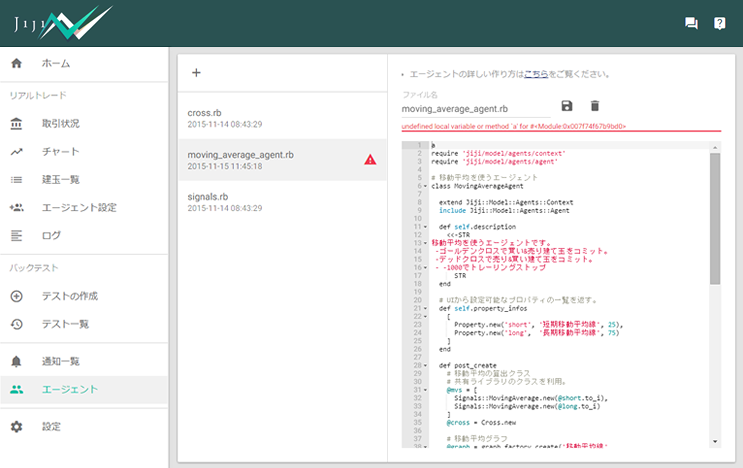Image resolution: width=743 pixels, height=468 pixels.
Task: Save the file with floppy disk icon
Action: point(567,106)
